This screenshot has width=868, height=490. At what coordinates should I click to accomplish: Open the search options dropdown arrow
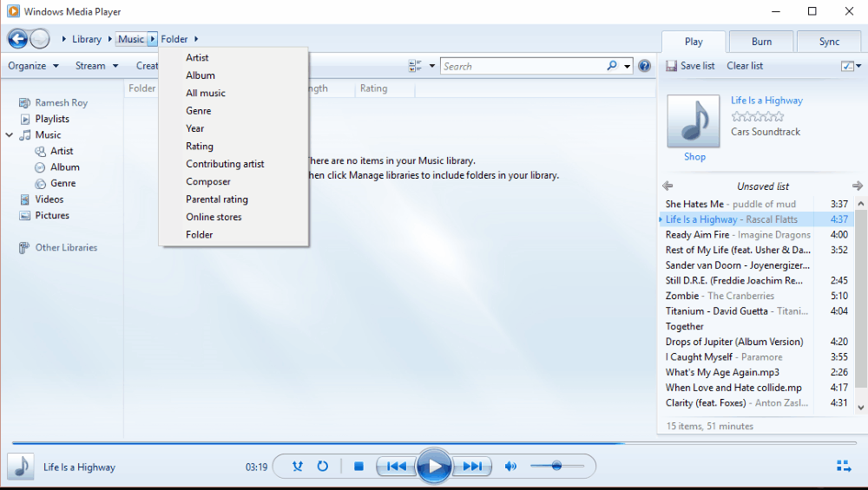(x=628, y=66)
